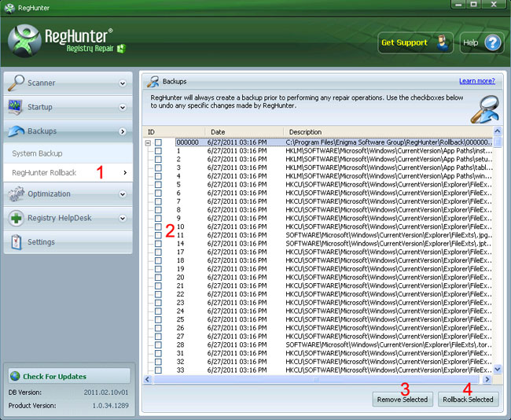Expand the Optimization section chevron
511x420 pixels.
123,193
